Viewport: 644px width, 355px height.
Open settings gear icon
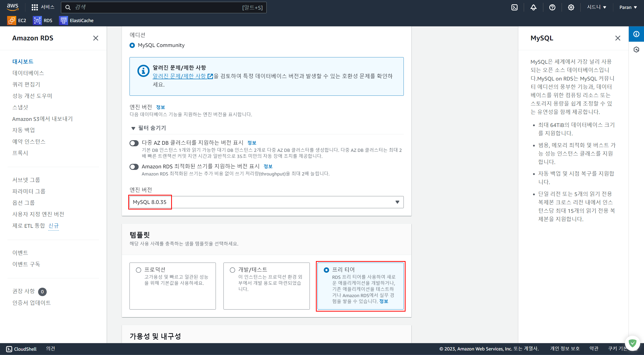[571, 7]
